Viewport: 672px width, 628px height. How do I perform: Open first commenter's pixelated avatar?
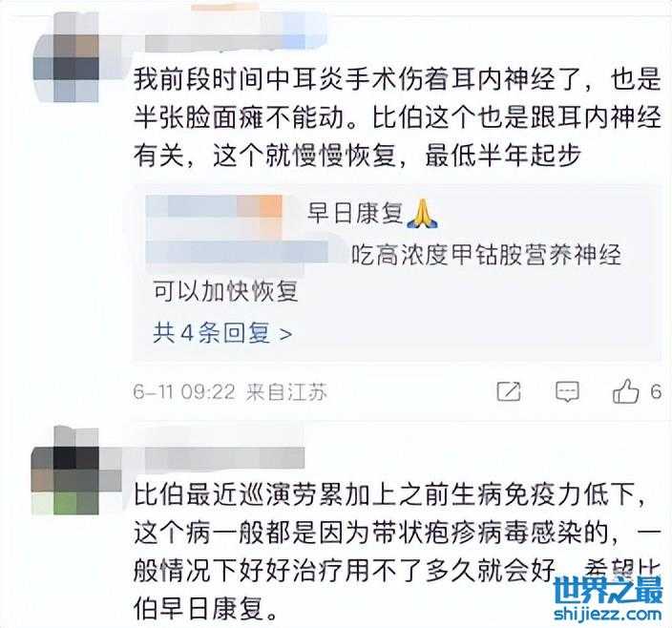click(66, 58)
